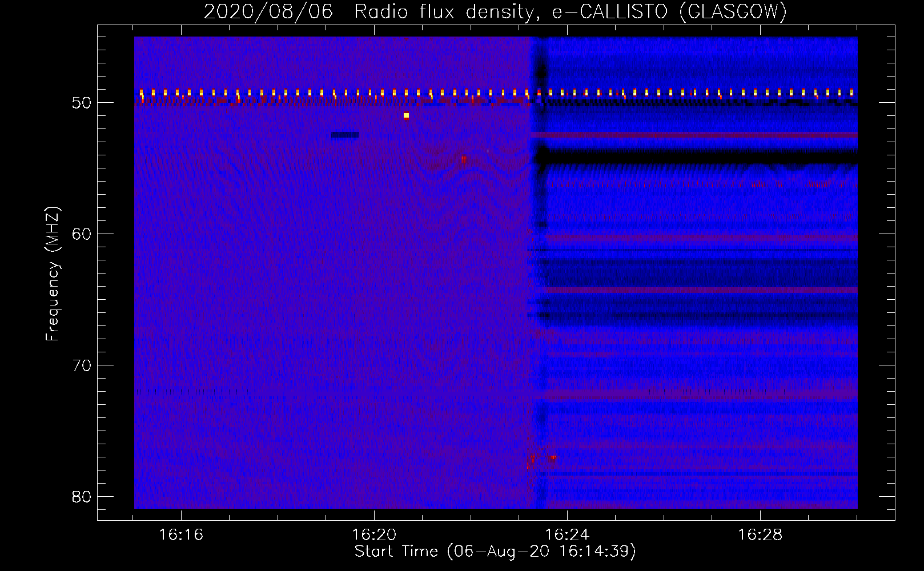Screen dimensions: 924x571
Task: Click the '16:16' time tick label
Action: [181, 535]
